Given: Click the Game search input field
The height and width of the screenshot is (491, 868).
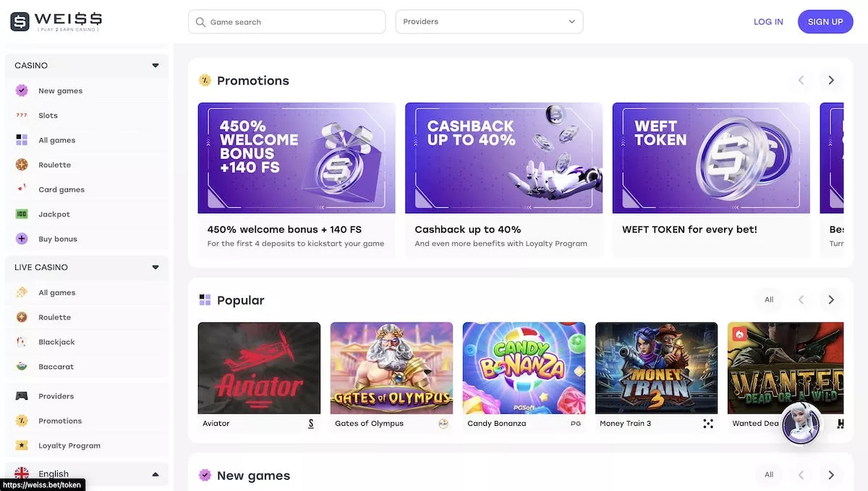Looking at the screenshot, I should point(286,22).
